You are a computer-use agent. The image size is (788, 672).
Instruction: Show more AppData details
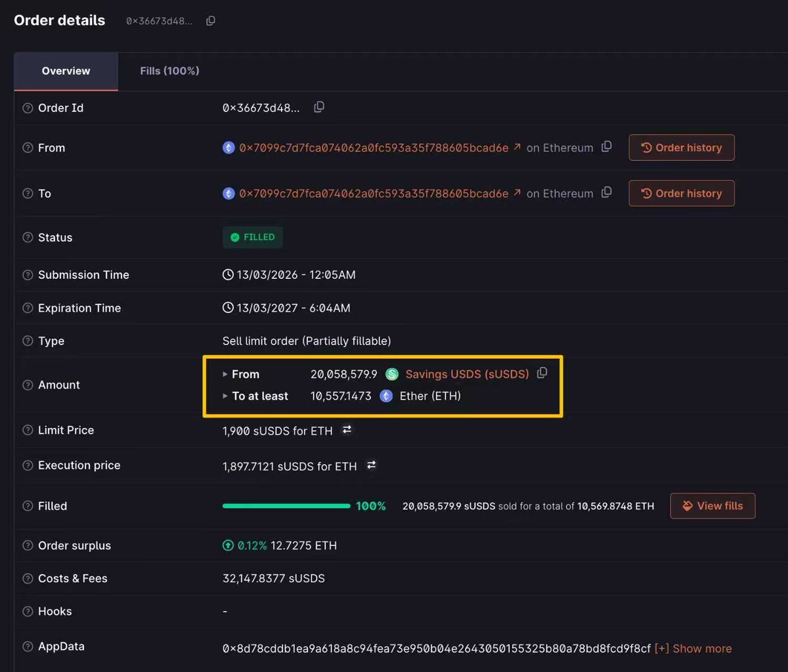[693, 648]
